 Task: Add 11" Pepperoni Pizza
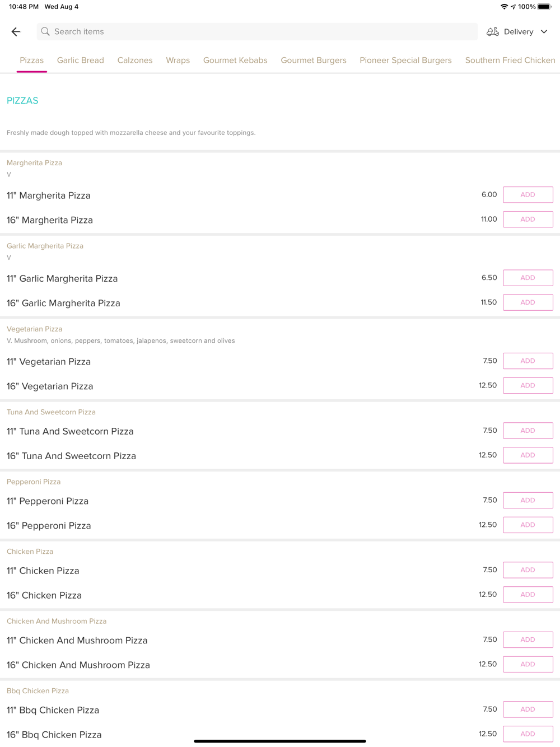[x=528, y=501]
